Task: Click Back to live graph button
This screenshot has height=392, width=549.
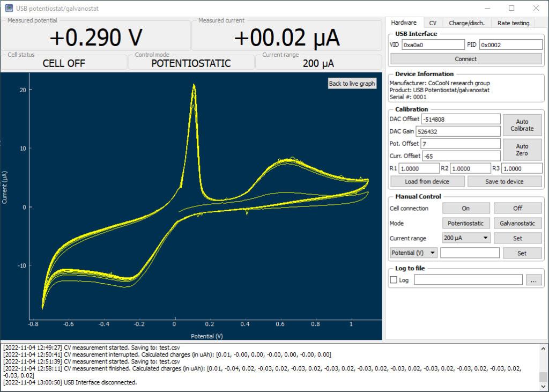Action: click(352, 83)
